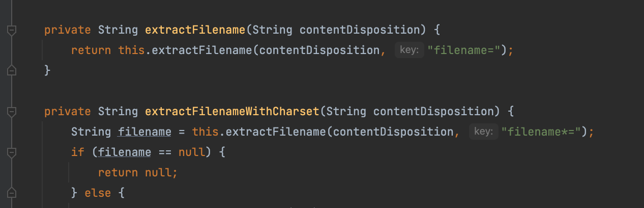This screenshot has height=208, width=644.
Task: Place cursor in "filename*=" string literal
Action: [x=541, y=132]
